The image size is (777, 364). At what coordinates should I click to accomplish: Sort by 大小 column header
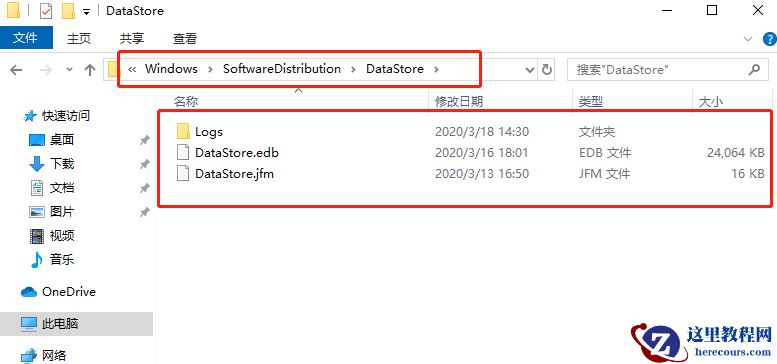[x=711, y=102]
